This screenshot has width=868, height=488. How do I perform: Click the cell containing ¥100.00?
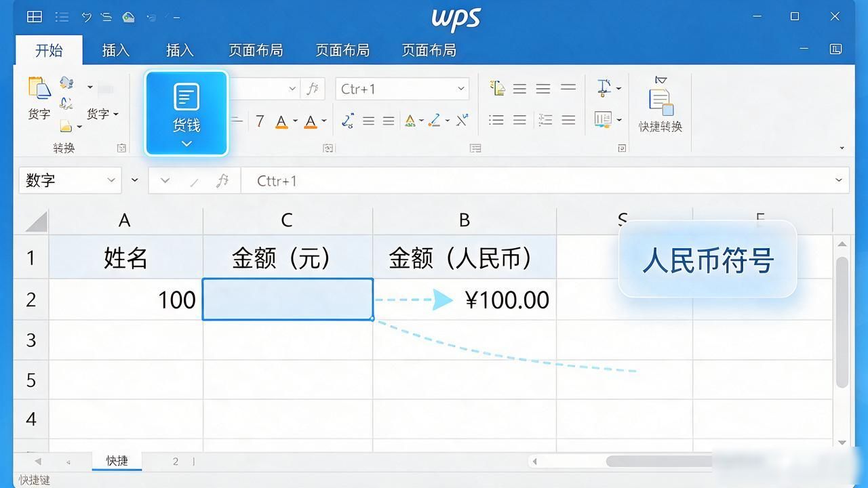[x=465, y=300]
